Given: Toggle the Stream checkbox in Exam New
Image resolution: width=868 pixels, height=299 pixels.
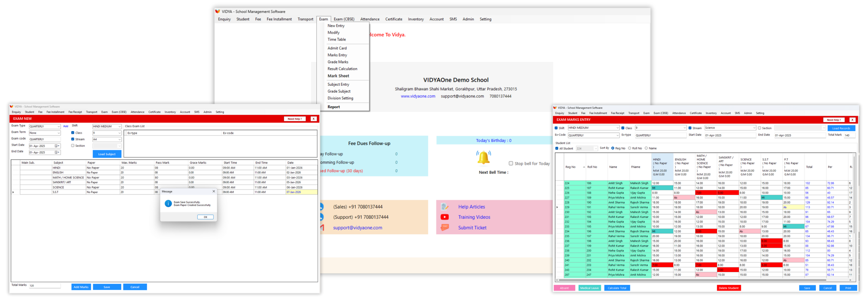Looking at the screenshot, I should (x=73, y=139).
